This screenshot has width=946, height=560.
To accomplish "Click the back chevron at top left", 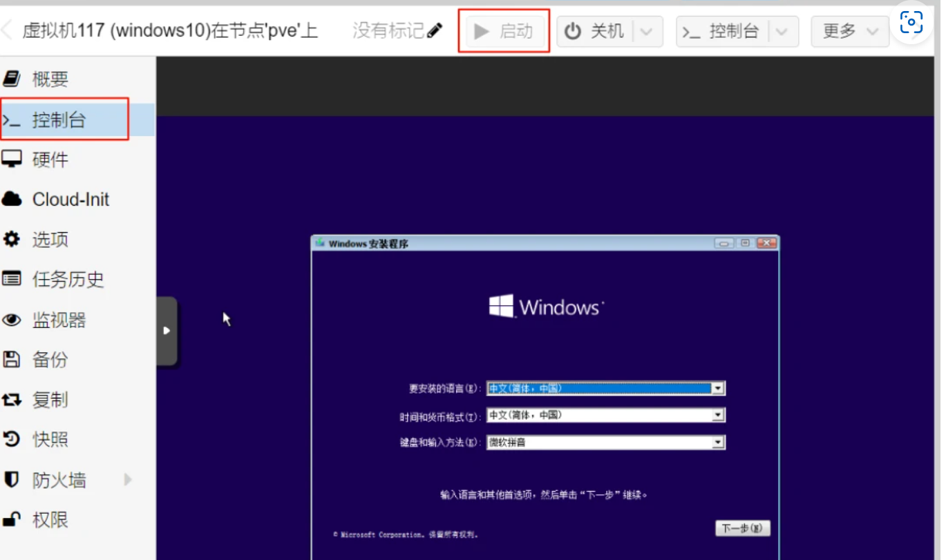I will coord(7,30).
